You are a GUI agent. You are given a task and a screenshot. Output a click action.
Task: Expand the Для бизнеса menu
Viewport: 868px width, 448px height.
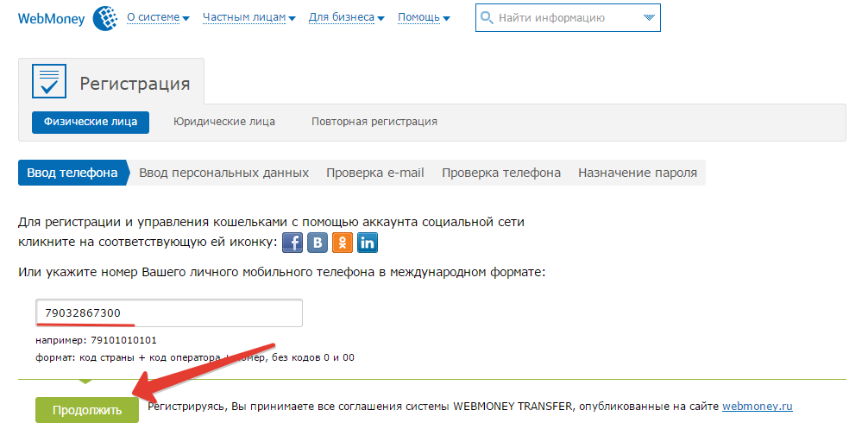pyautogui.click(x=346, y=18)
